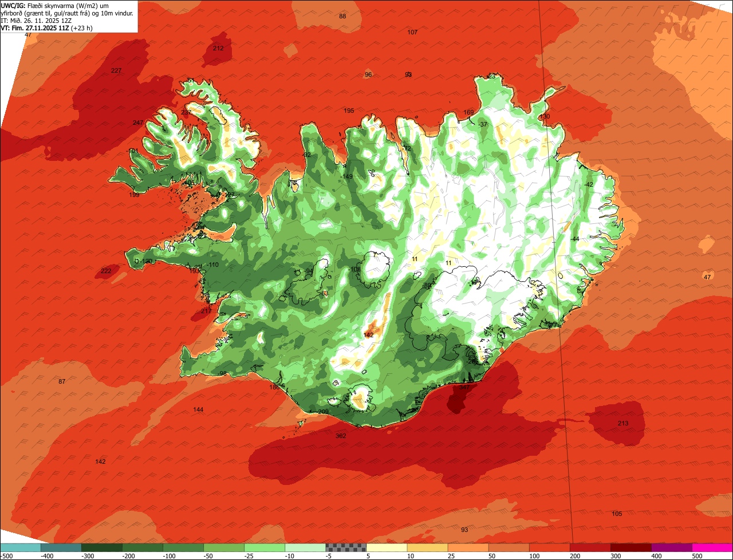The width and height of the screenshot is (733, 560).
Task: Click the value 382 off the south coast
Action: pyautogui.click(x=341, y=436)
